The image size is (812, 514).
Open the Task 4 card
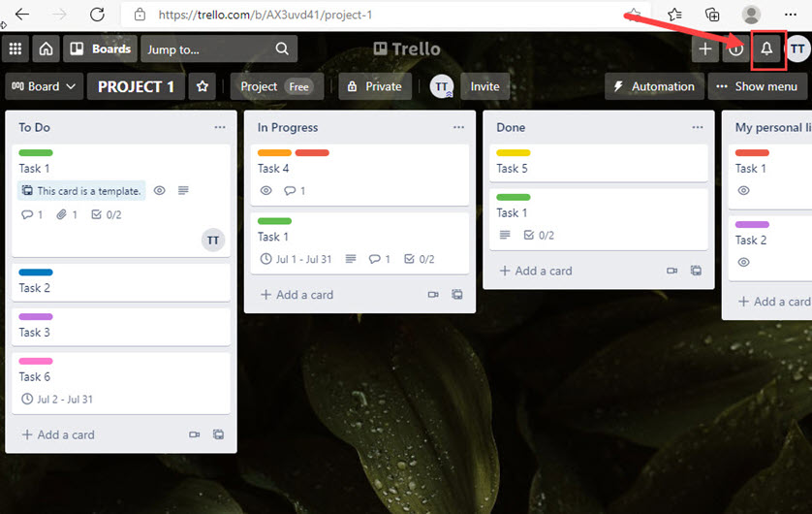[x=359, y=176]
